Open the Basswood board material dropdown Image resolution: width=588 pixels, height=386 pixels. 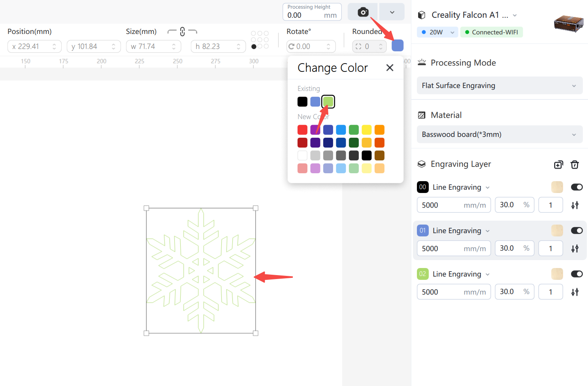coord(499,135)
